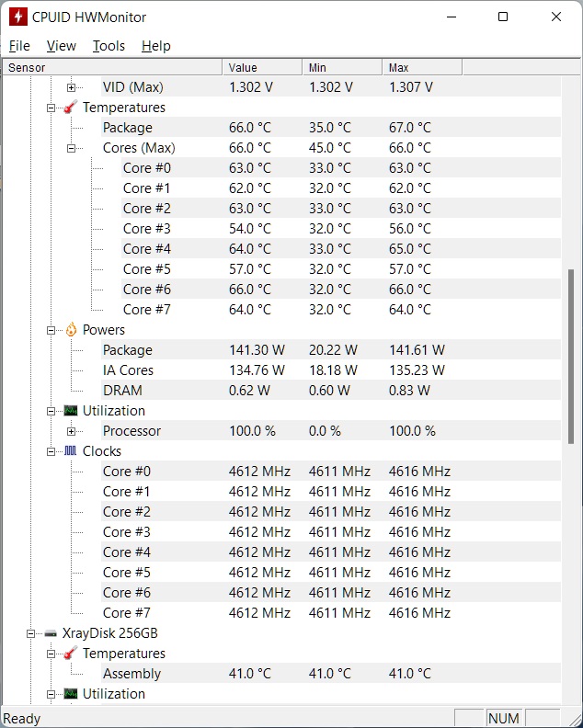Viewport: 583px width, 728px height.
Task: Click the Value column header
Action: coord(262,67)
